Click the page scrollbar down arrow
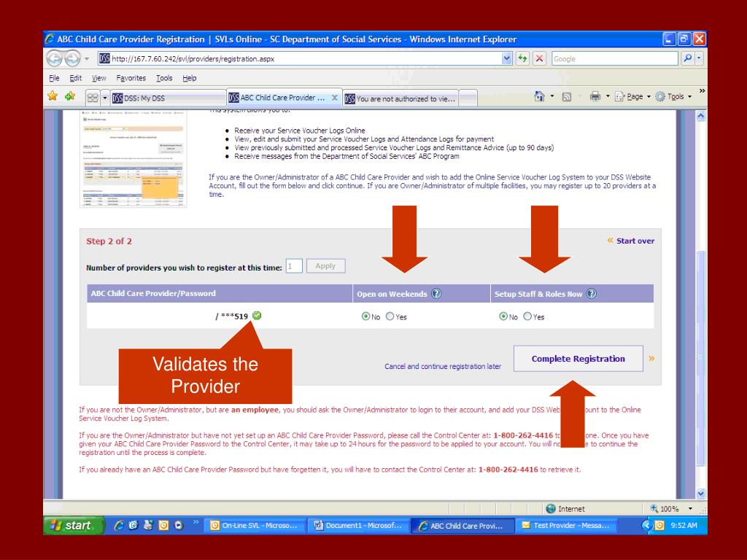The width and height of the screenshot is (747, 560). coord(700,494)
